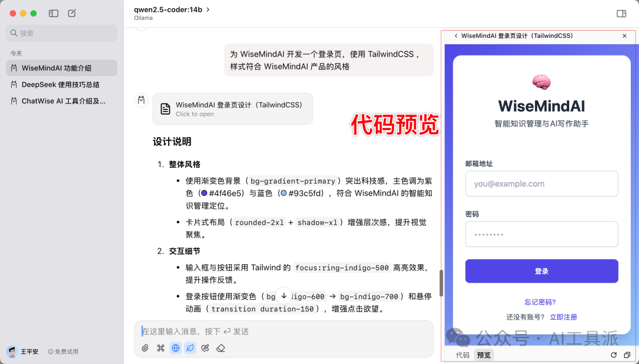This screenshot has width=639, height=364.
Task: Click the 交互细节 list heading
Action: 185,251
